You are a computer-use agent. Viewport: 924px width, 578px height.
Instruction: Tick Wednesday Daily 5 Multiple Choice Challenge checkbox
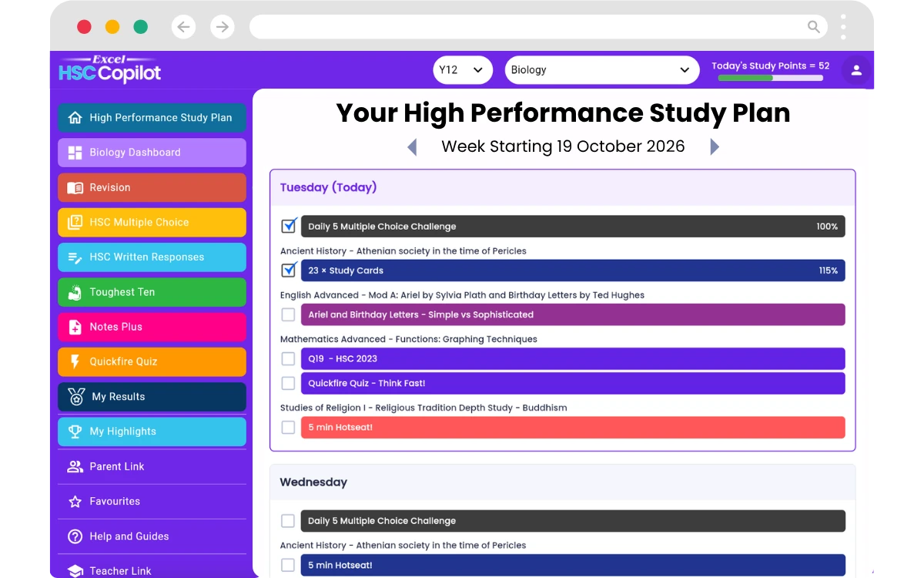click(x=288, y=521)
